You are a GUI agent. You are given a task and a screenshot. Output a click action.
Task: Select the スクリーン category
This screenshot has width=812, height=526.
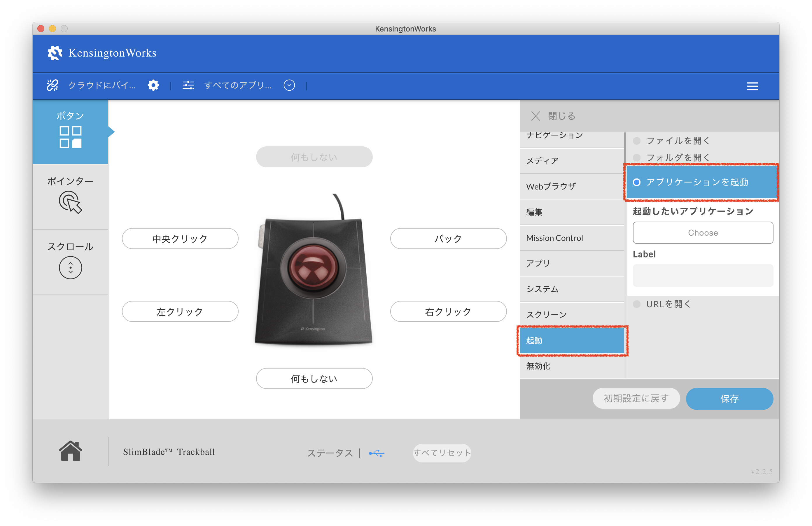coord(572,315)
